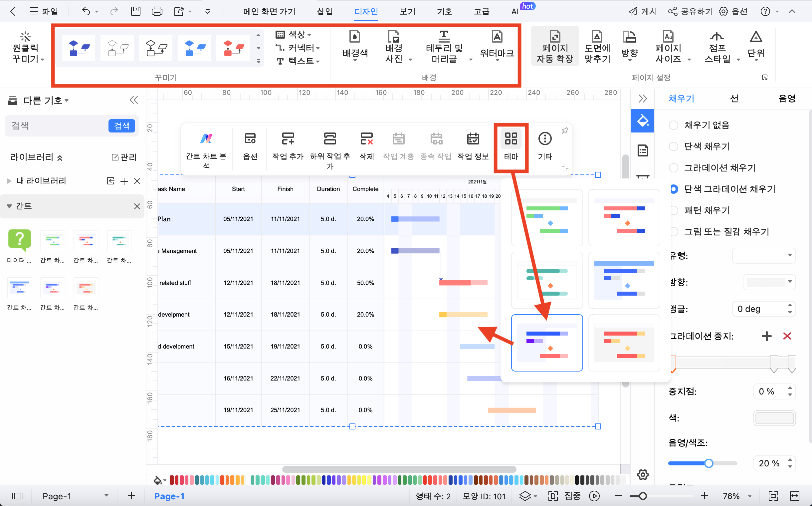Switch to the 고급 advanced tab
Viewport: 812px width, 506px height.
(x=482, y=11)
